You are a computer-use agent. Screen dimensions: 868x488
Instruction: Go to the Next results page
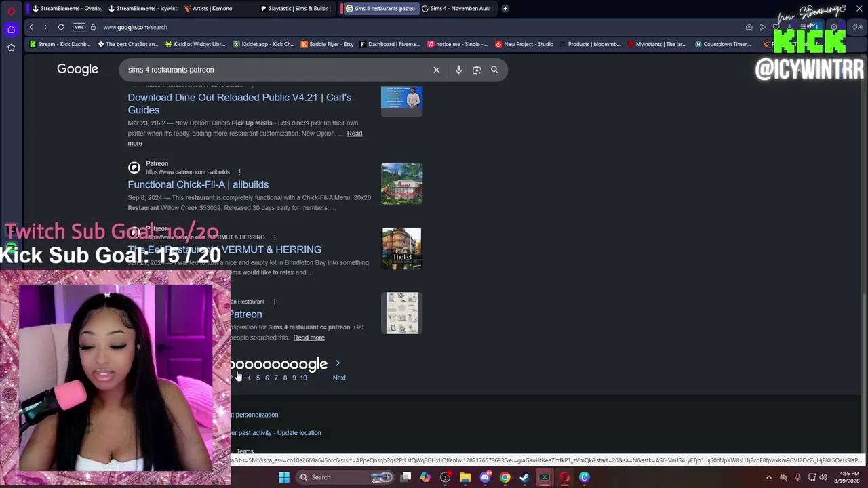pos(339,378)
